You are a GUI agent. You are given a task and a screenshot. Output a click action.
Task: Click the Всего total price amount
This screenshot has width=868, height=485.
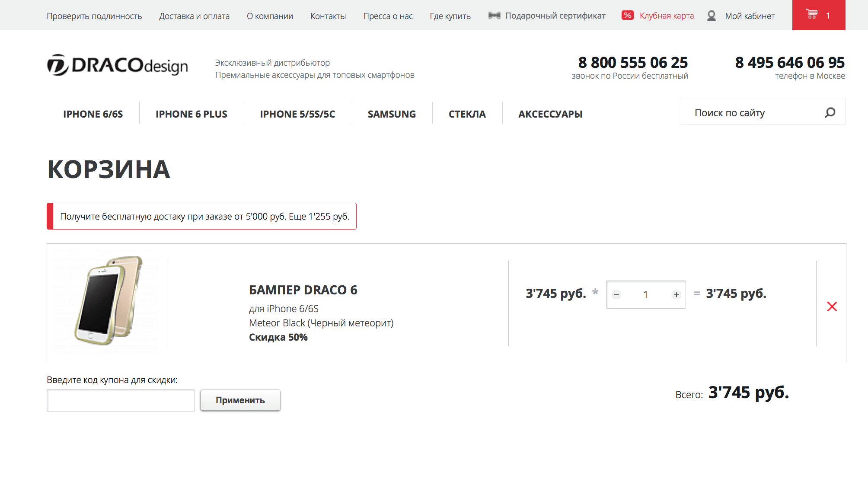pyautogui.click(x=748, y=392)
